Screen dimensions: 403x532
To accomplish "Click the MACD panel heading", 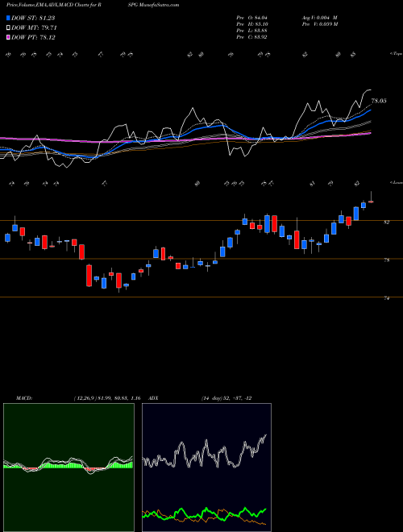I will (x=23, y=398).
